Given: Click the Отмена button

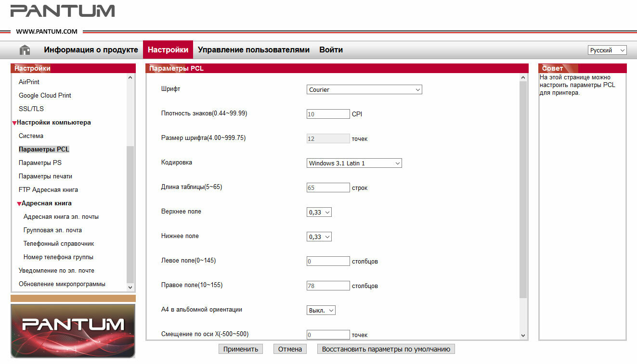Looking at the screenshot, I should pos(290,349).
